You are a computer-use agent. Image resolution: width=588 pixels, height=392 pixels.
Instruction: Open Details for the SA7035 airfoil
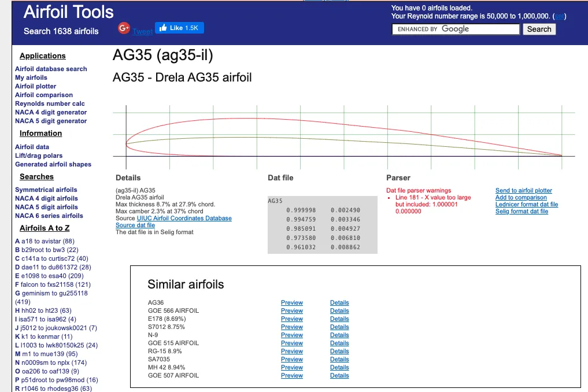[339, 360]
